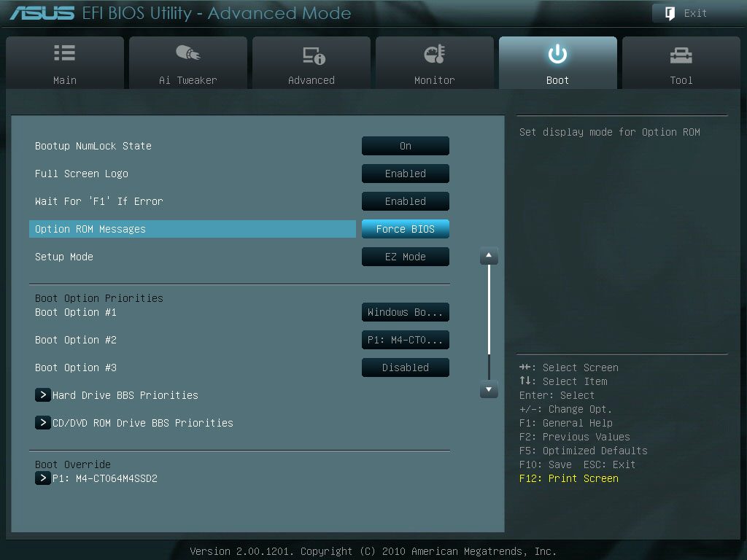Click the scroll up arrow
747x560 pixels.
tap(489, 256)
